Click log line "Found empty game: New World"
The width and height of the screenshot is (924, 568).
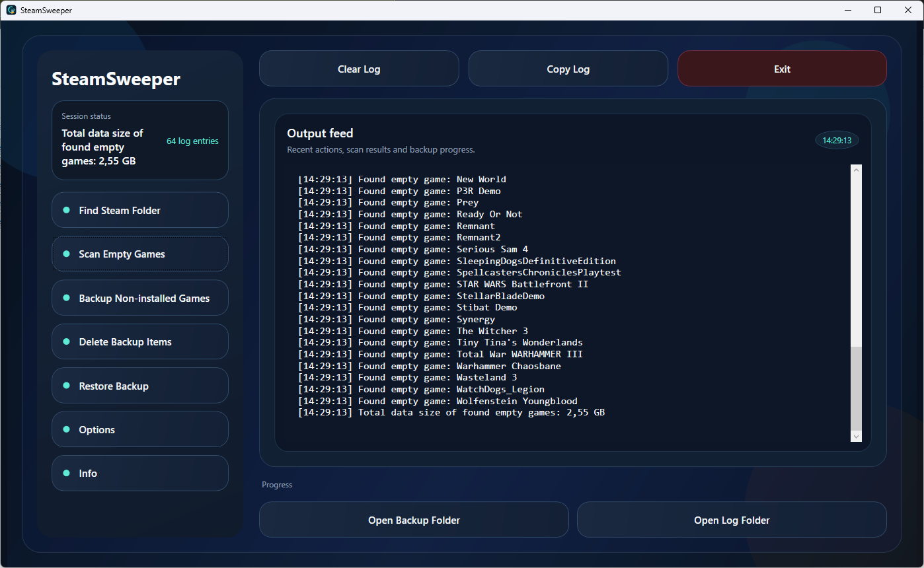tap(402, 179)
